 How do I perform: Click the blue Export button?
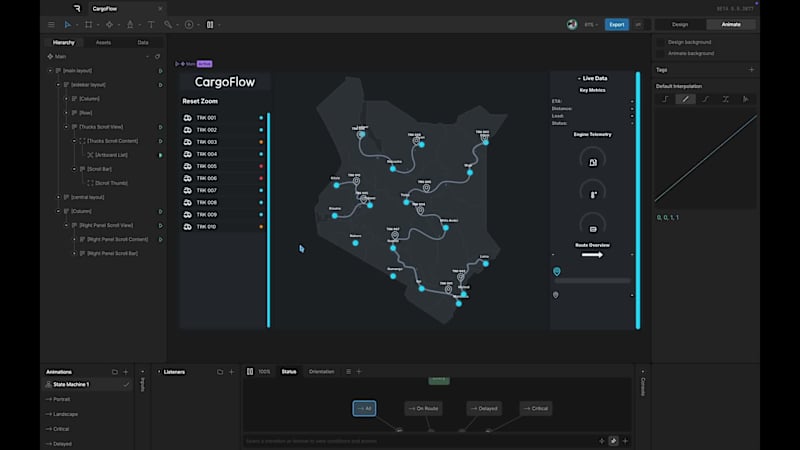[616, 24]
